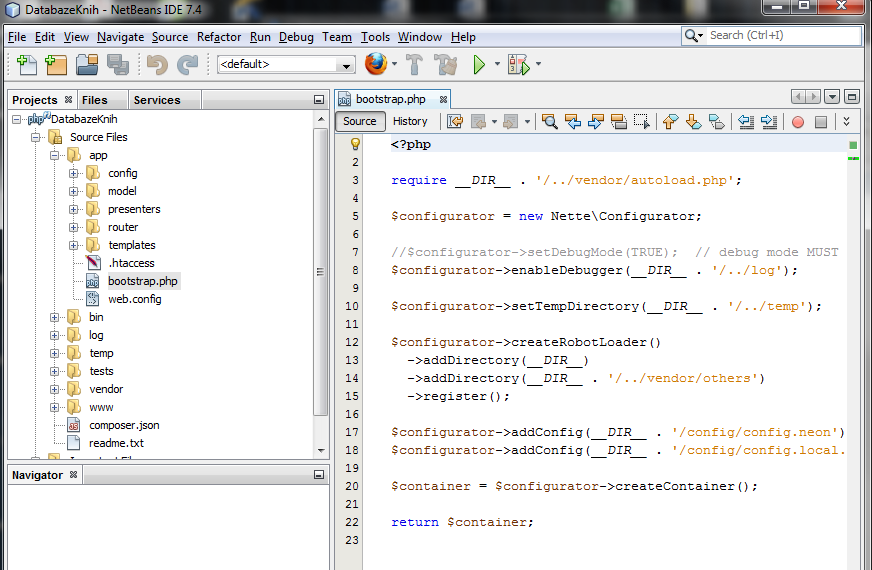Open the Run Project dropdown arrow

[497, 64]
